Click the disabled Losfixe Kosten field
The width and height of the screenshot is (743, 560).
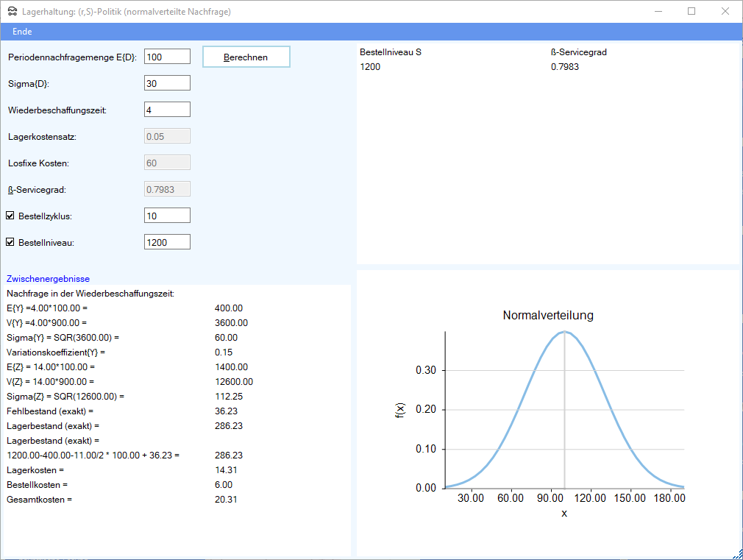(167, 163)
